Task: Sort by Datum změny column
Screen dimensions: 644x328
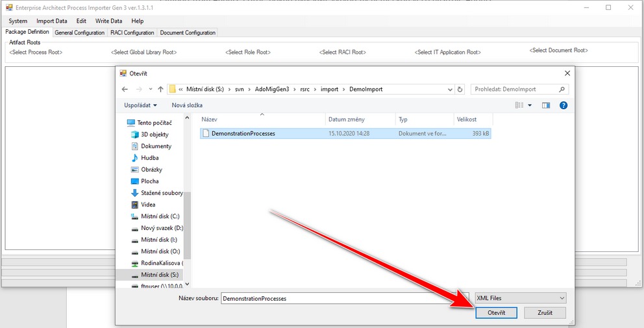Action: click(360, 120)
